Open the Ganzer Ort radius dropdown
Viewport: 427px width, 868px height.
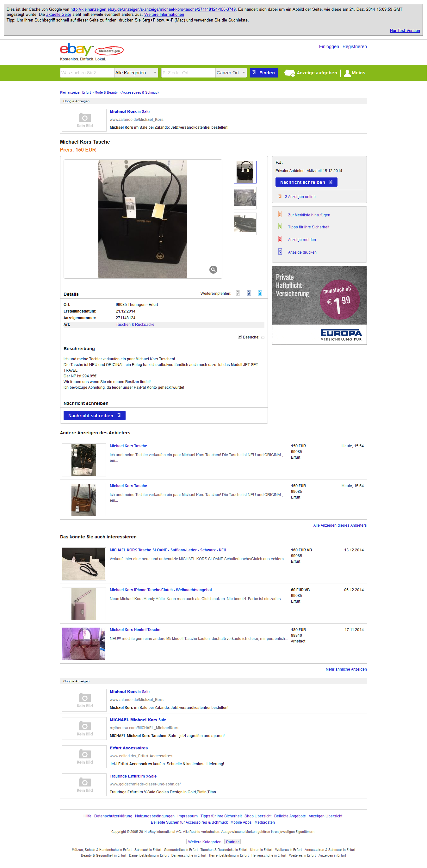pos(231,73)
